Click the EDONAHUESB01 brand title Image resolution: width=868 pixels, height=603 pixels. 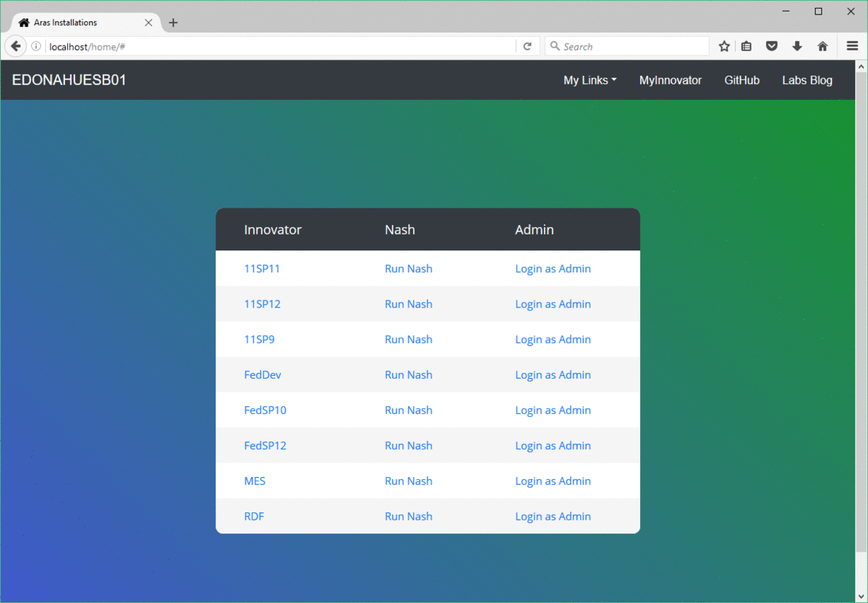(69, 80)
